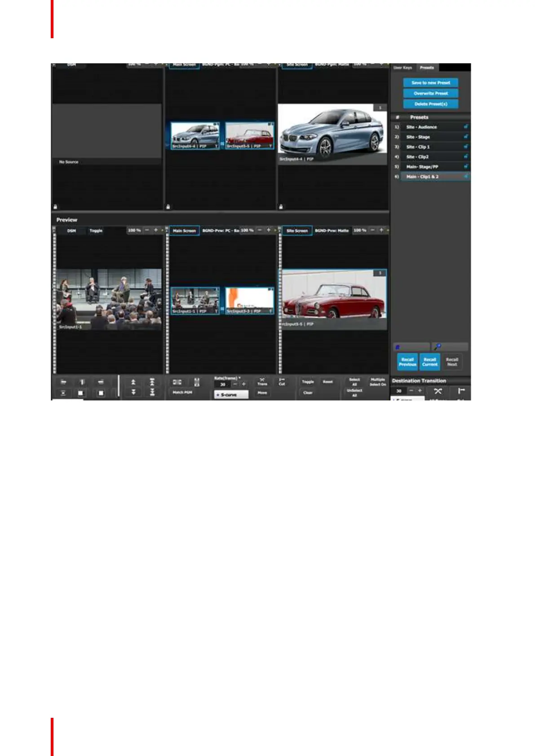Toggle lock icon of Program Main Screen pane

coord(168,207)
